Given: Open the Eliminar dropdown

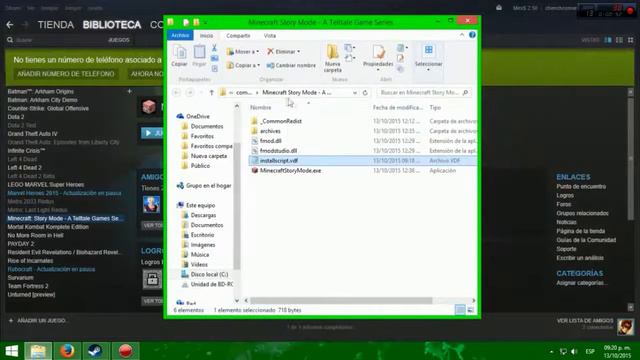Looking at the screenshot, I should [284, 52].
